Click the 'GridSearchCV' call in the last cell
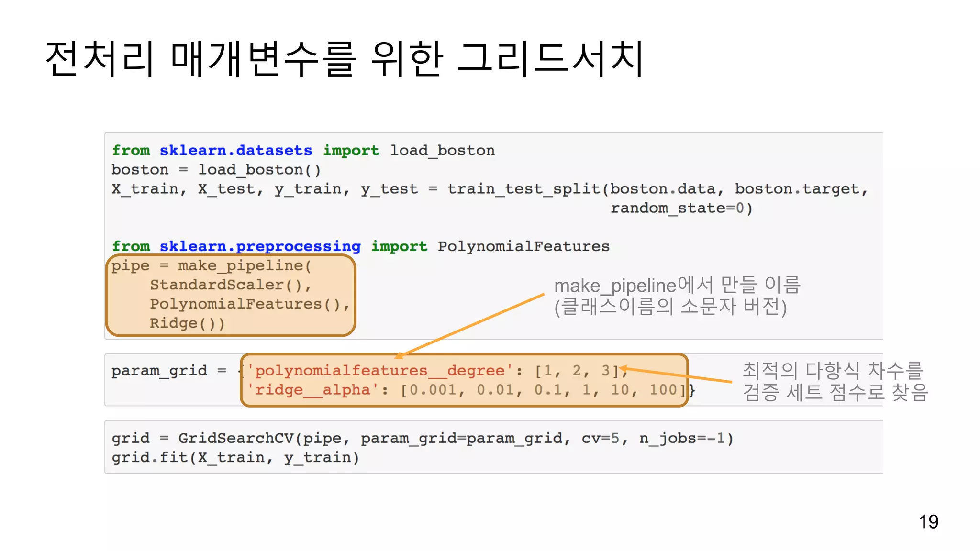980x551 pixels. point(236,438)
